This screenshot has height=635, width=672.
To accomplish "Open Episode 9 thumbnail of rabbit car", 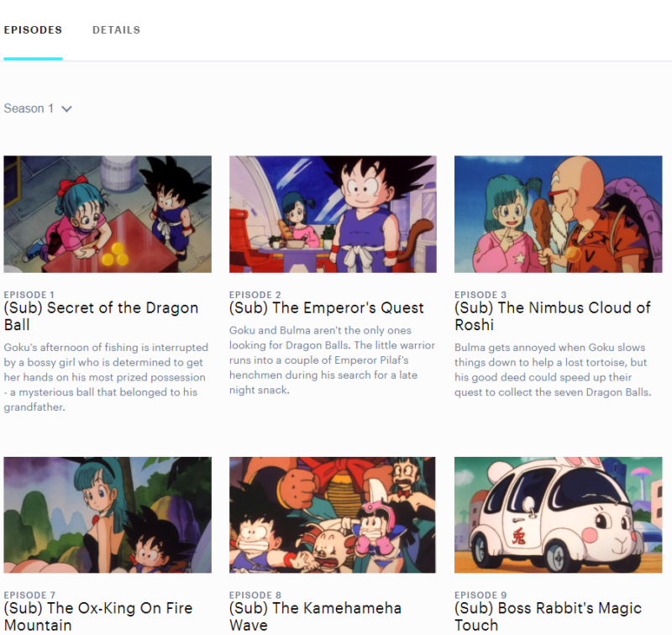I will (x=559, y=515).
